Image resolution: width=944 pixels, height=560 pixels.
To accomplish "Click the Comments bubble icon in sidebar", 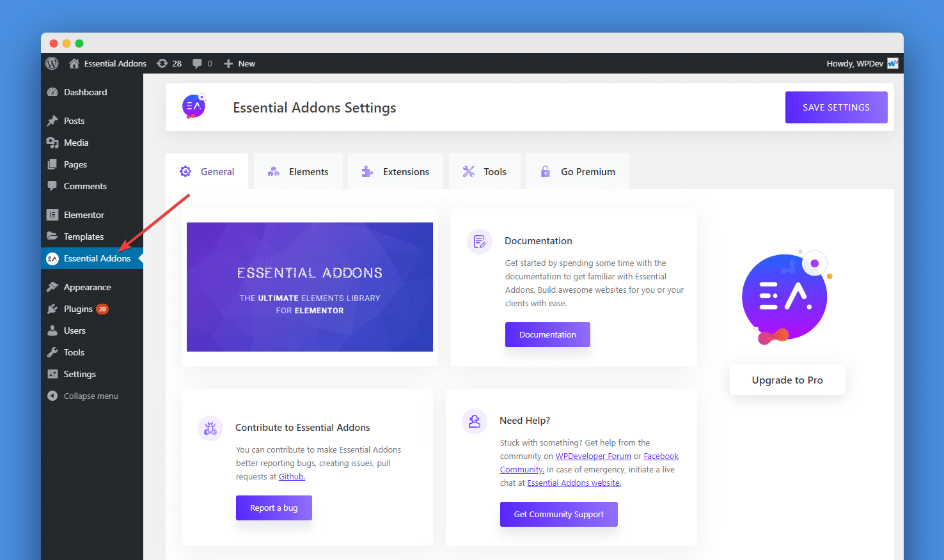I will click(x=52, y=186).
